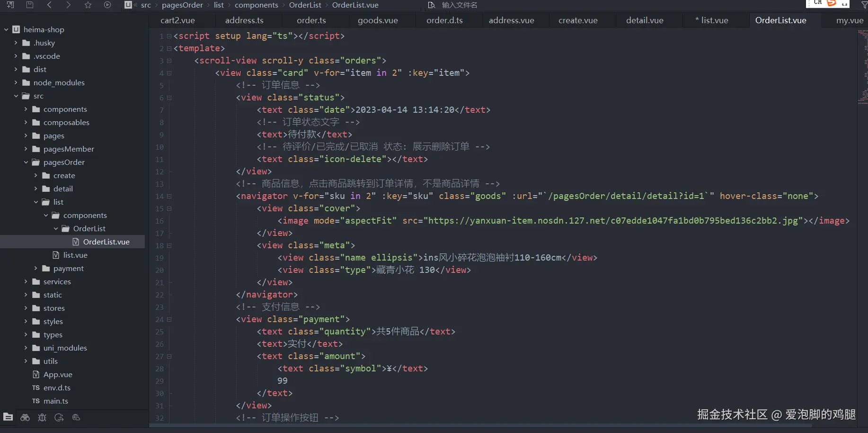Fold the card view block at line 4
The width and height of the screenshot is (868, 433).
coord(169,73)
